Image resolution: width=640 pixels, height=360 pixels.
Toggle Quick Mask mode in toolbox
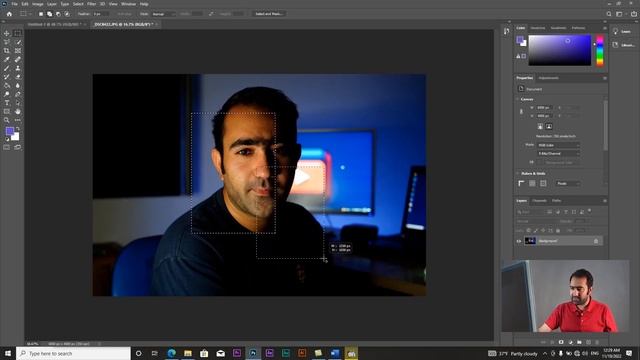click(x=7, y=147)
